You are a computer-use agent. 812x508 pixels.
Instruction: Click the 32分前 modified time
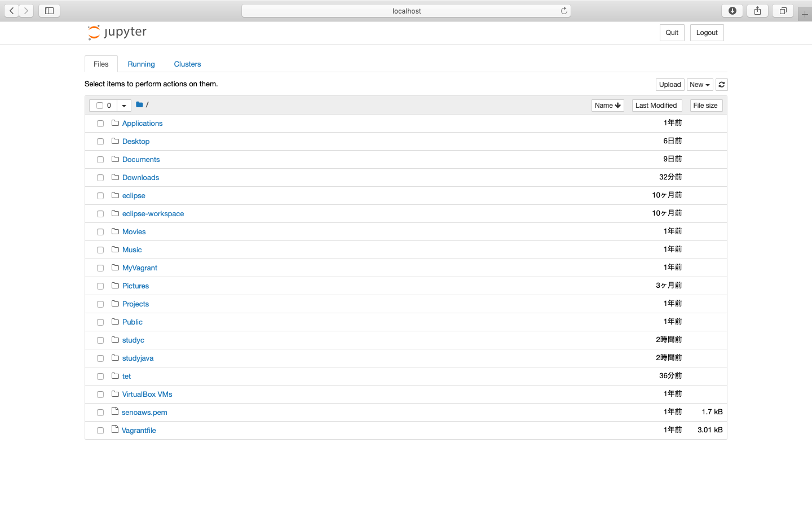[670, 177]
